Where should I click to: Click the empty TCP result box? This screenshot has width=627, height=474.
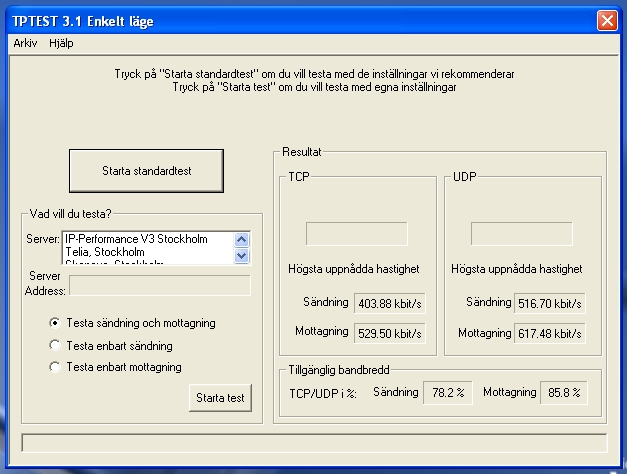click(x=357, y=234)
